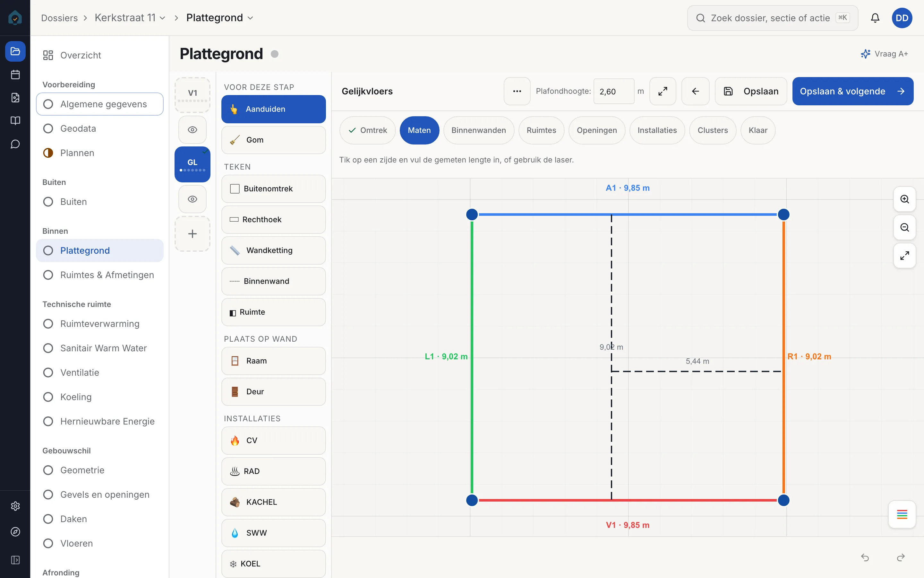The image size is (924, 578).
Task: Open the book icon in left rail
Action: (15, 121)
